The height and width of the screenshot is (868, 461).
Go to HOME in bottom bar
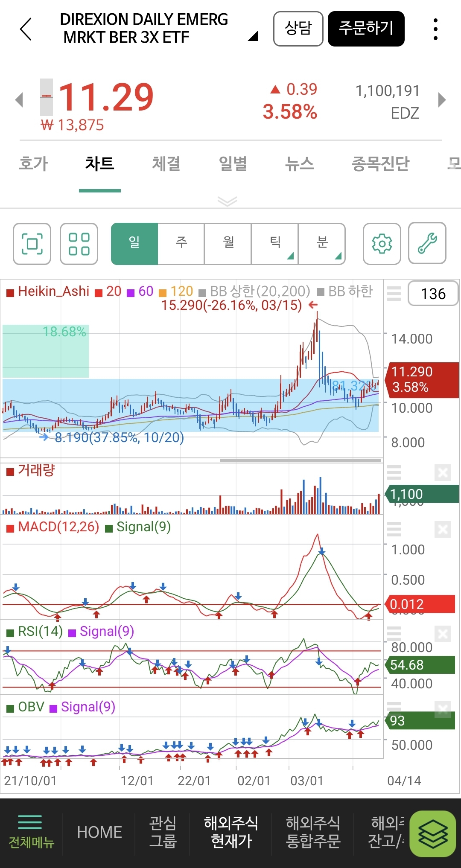tap(99, 832)
